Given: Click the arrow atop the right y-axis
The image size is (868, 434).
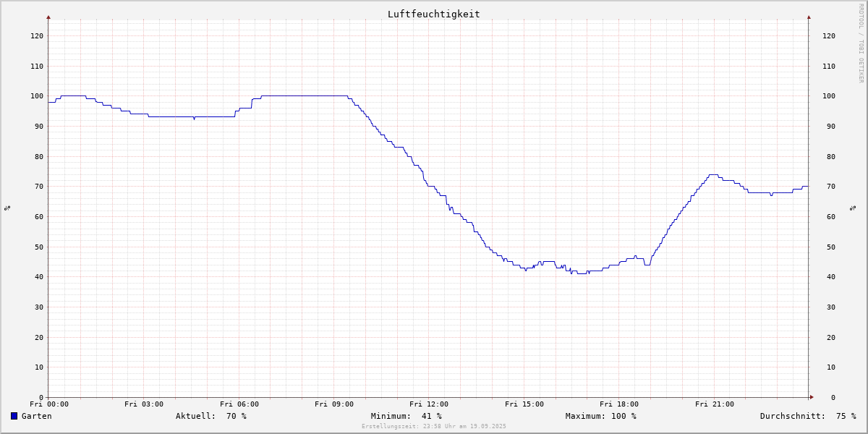Looking at the screenshot, I should click(809, 17).
